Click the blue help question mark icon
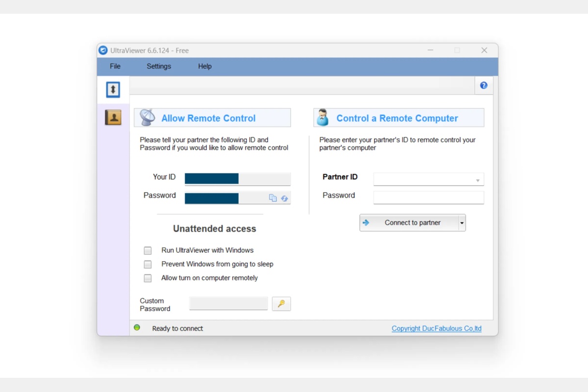The width and height of the screenshot is (588, 392). coord(484,85)
